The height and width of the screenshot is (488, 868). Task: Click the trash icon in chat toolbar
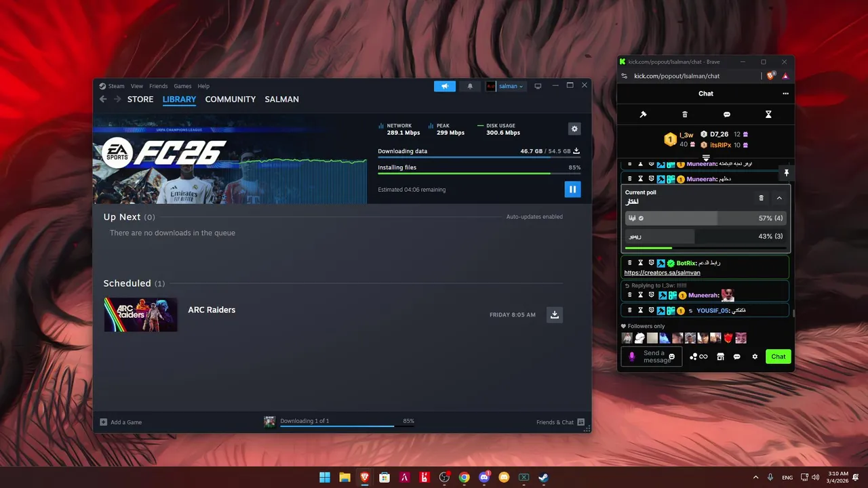click(x=685, y=115)
